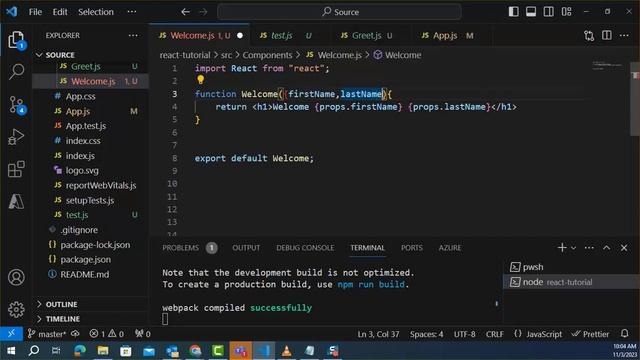Click the ports forwarded status item
This screenshot has width=640, height=360.
(x=143, y=334)
